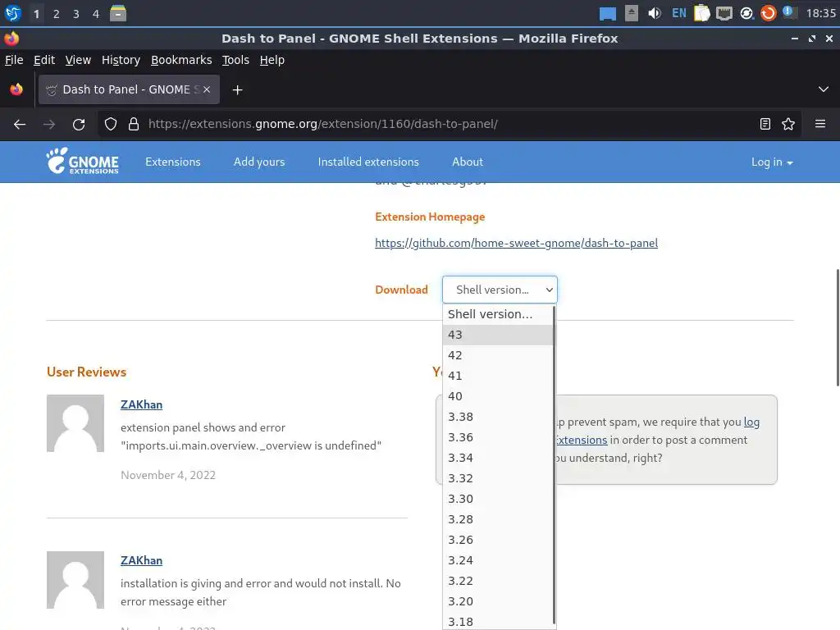Open tracking protection shield icon
Image resolution: width=840 pixels, height=630 pixels.
tap(111, 125)
